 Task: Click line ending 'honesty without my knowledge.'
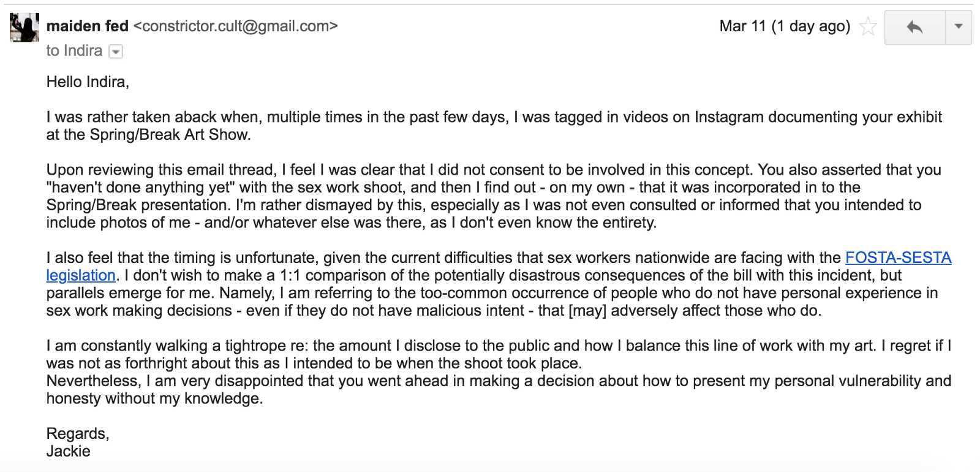pos(154,399)
